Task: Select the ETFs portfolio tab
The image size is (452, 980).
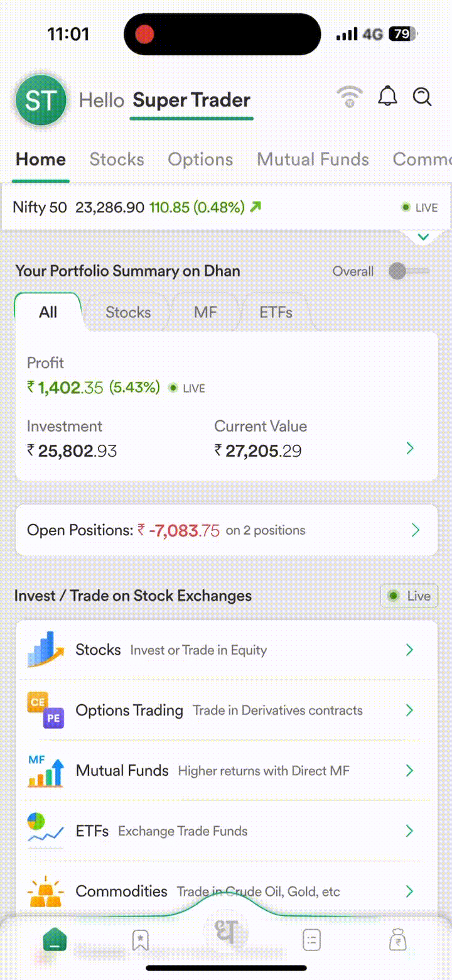Action: point(276,312)
